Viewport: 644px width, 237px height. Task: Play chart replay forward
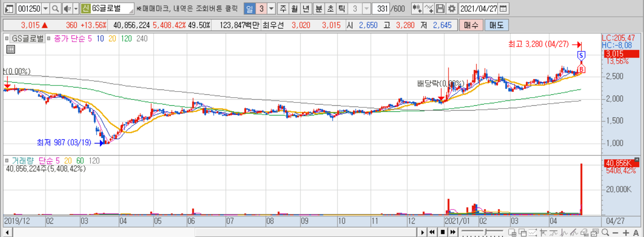pyautogui.click(x=422, y=233)
